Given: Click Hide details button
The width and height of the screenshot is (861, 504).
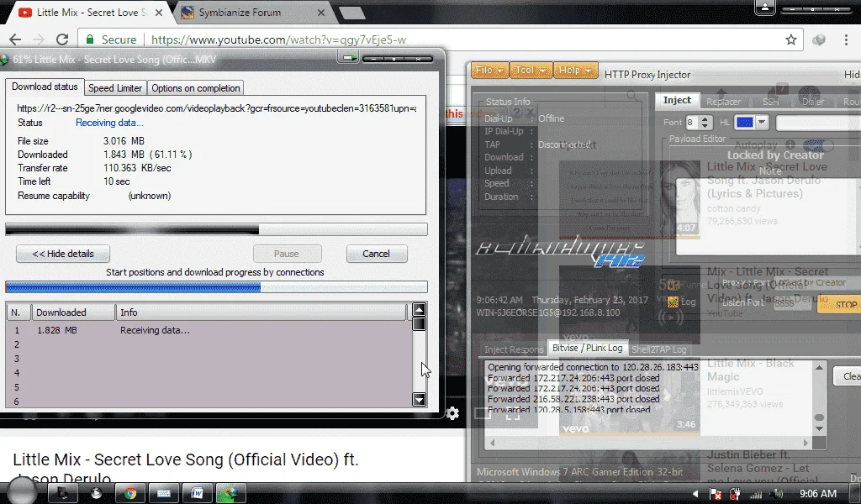Looking at the screenshot, I should click(63, 254).
